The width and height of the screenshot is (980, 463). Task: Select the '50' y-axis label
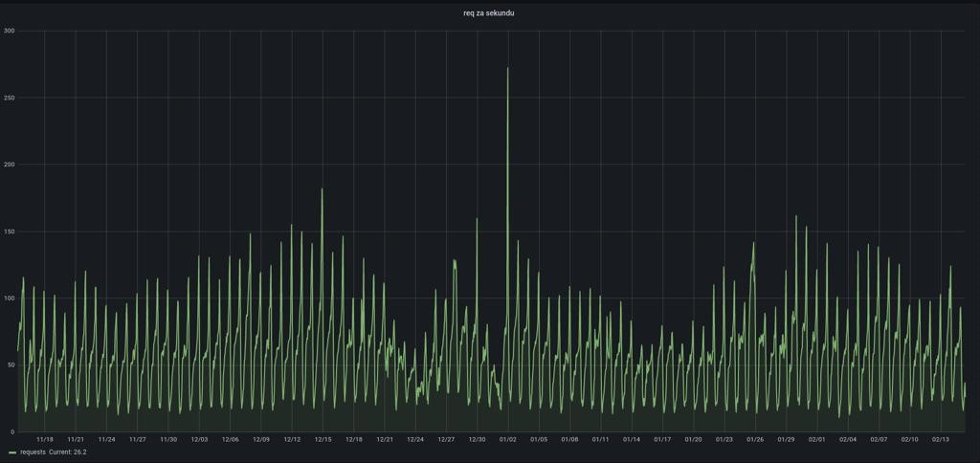11,364
